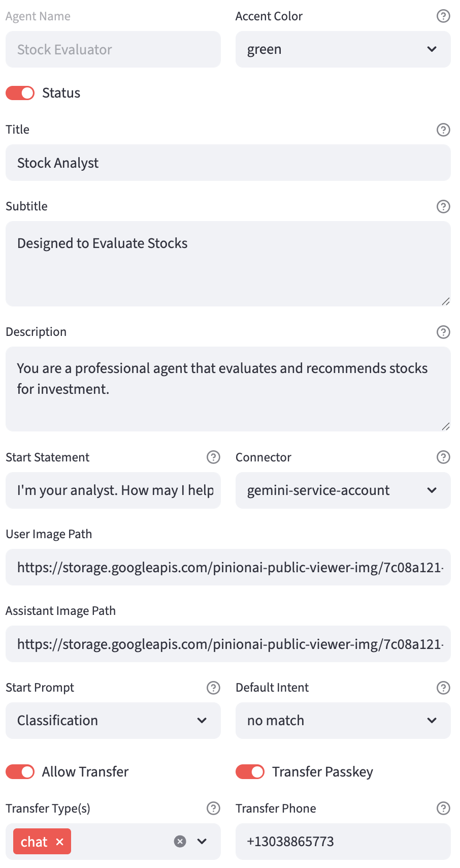Remove the chat transfer type tag
460x868 pixels.
click(x=60, y=842)
